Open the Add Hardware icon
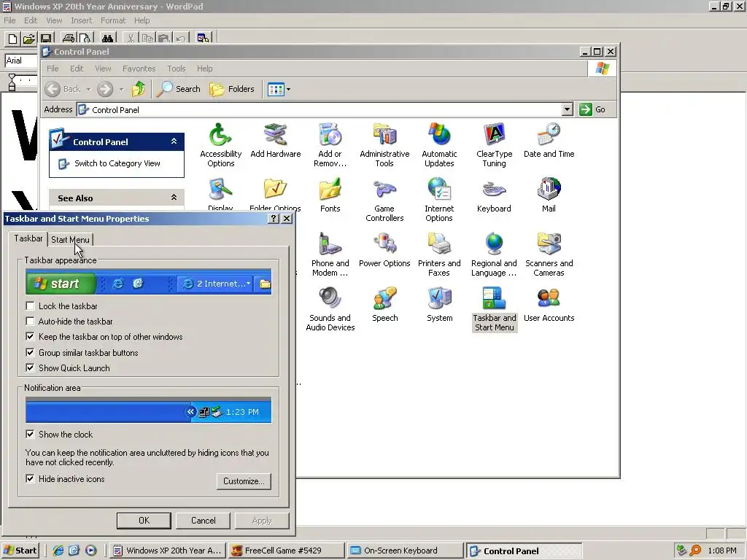747x560 pixels. [x=275, y=141]
